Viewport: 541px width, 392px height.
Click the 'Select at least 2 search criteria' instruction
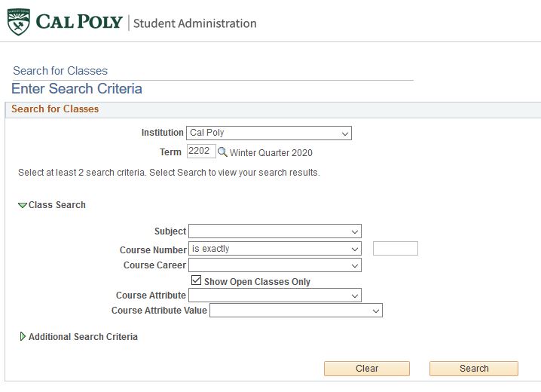point(169,173)
